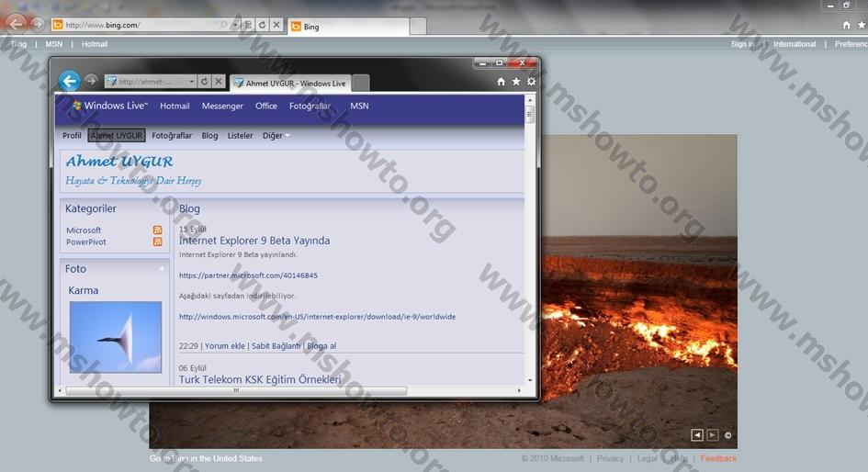868x472 pixels.
Task: Open Internet Explorer 9 Beta Yayında post
Action: click(254, 241)
